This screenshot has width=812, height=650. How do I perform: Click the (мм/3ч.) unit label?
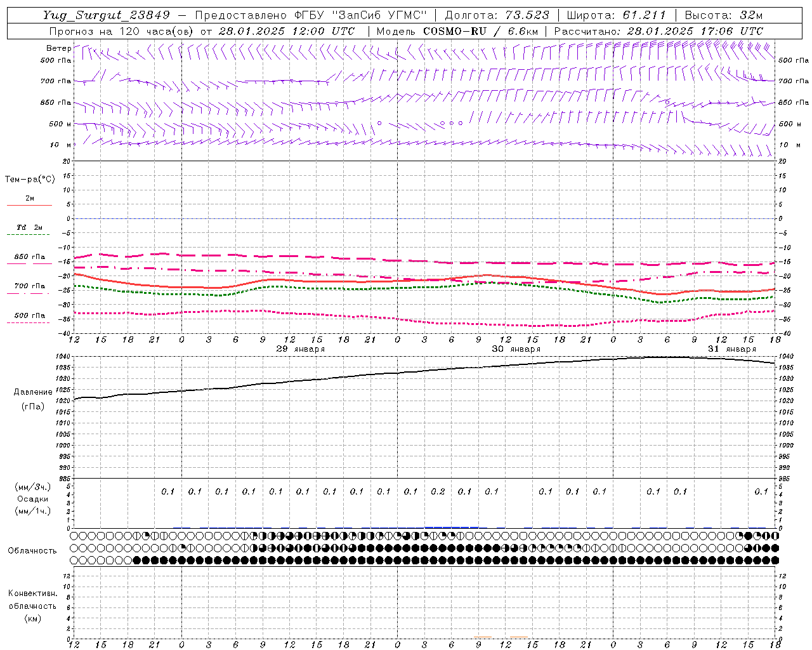tap(33, 487)
